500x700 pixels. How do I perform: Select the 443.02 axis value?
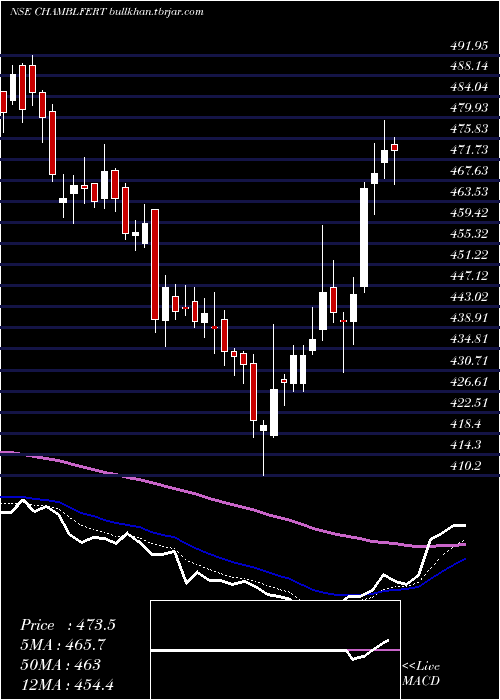(468, 297)
